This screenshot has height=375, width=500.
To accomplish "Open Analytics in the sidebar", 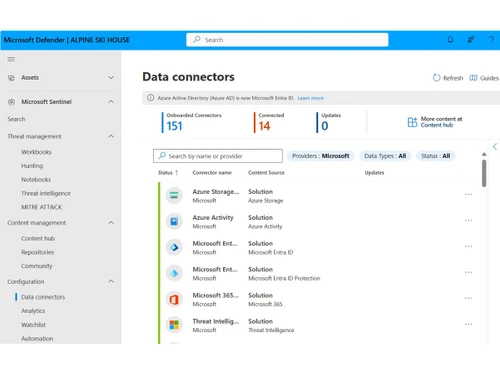I will pos(33,311).
